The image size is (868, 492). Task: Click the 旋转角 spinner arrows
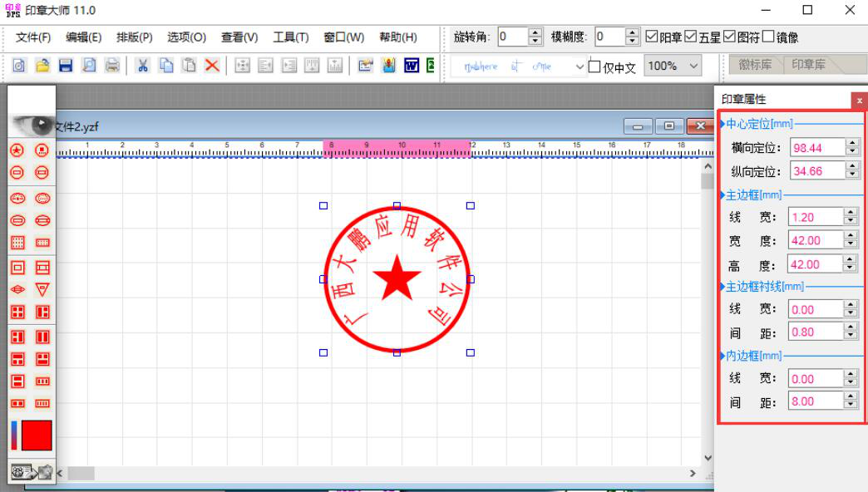(535, 37)
